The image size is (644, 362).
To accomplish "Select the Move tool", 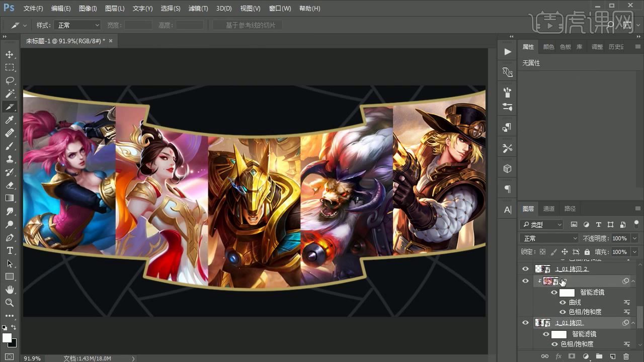I will [x=10, y=54].
